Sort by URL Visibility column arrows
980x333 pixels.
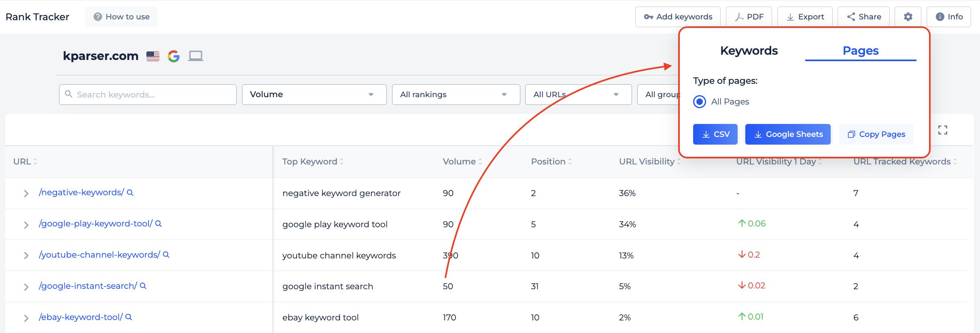tap(679, 162)
